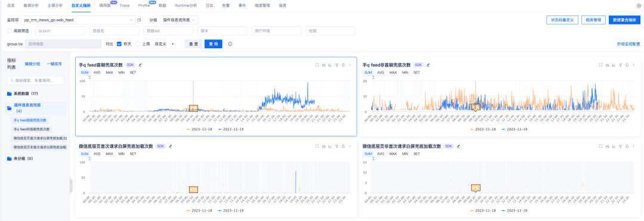Screen dimensions: 644x221
Task: Click the 未分组 folder icon
Action: pyautogui.click(x=9, y=158)
